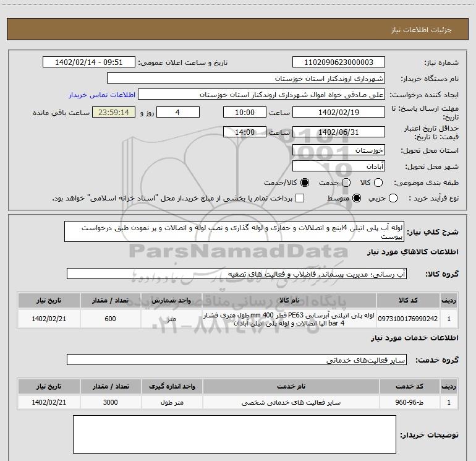Viewport: 476px width, 461px height.
Task: Click the price validity date 1402/06/31
Action: coord(339,132)
